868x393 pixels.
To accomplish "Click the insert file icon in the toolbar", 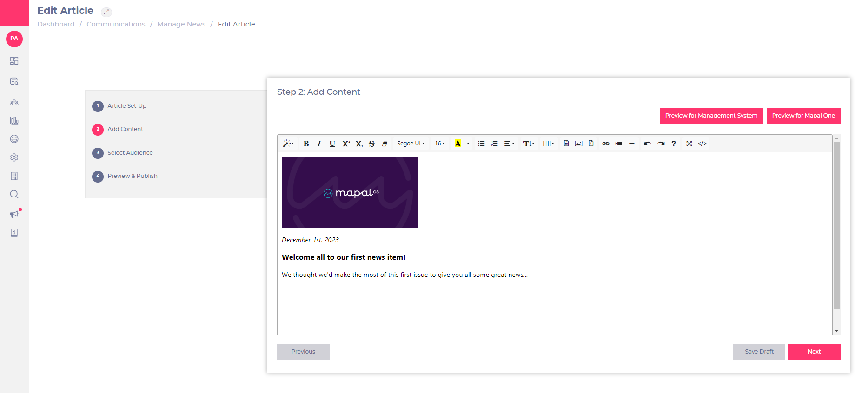I will [566, 144].
